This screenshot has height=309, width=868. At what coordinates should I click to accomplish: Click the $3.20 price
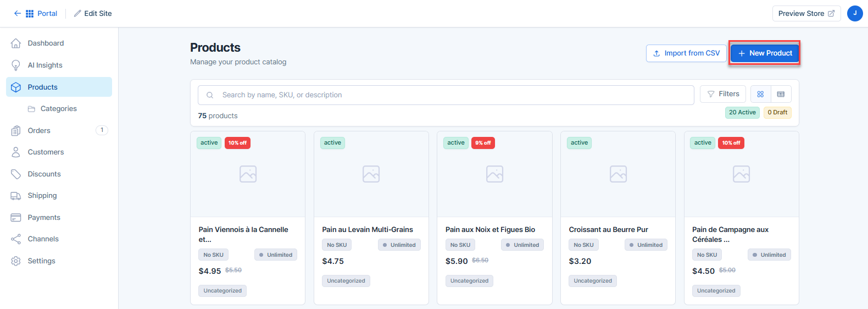tap(580, 261)
